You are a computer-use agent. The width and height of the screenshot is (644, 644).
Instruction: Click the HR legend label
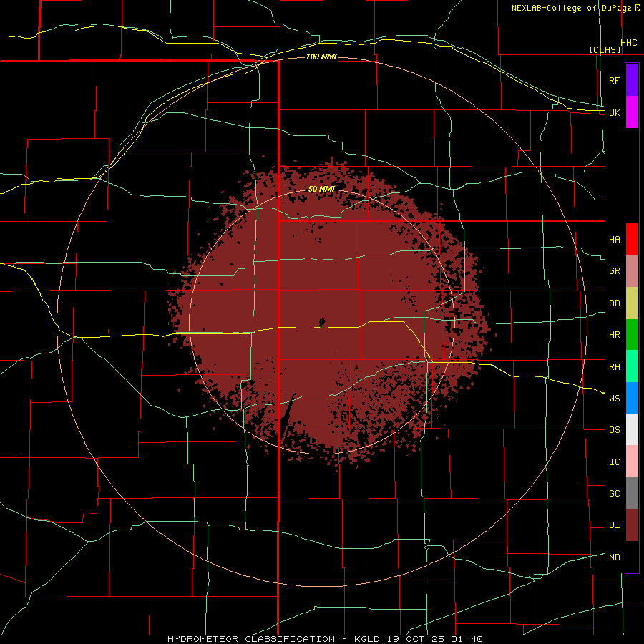tap(614, 335)
